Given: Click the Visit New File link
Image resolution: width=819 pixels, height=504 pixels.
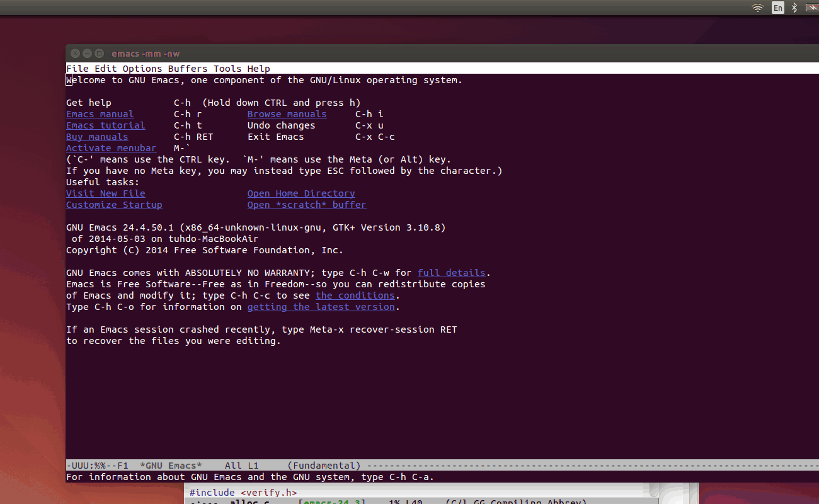Looking at the screenshot, I should pos(106,193).
